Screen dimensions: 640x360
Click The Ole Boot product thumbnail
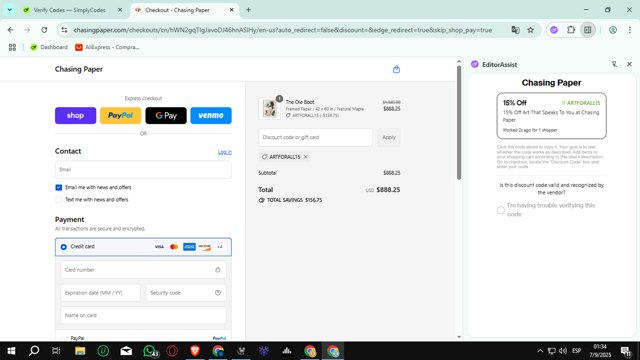269,109
